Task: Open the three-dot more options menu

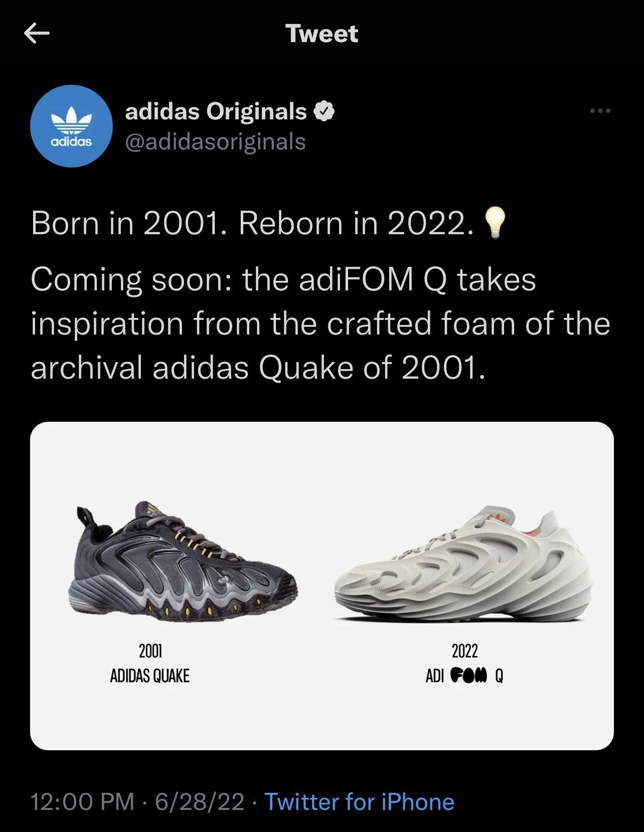Action: tap(600, 111)
